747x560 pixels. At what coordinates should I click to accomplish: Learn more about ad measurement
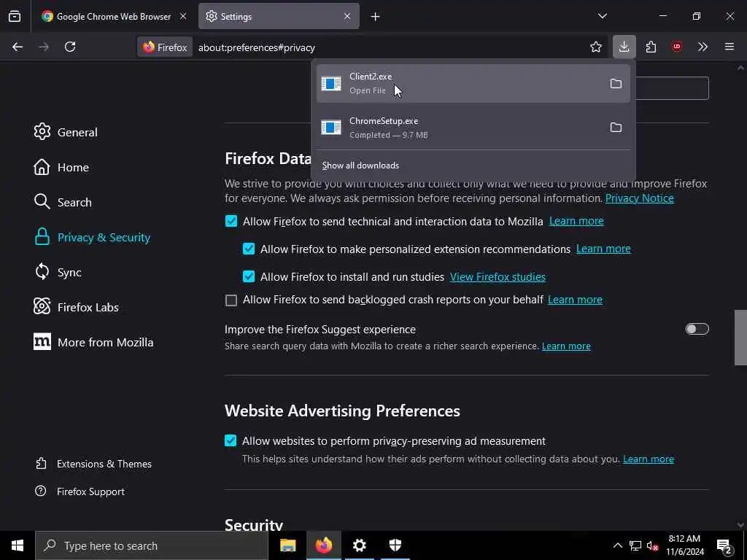tap(649, 459)
